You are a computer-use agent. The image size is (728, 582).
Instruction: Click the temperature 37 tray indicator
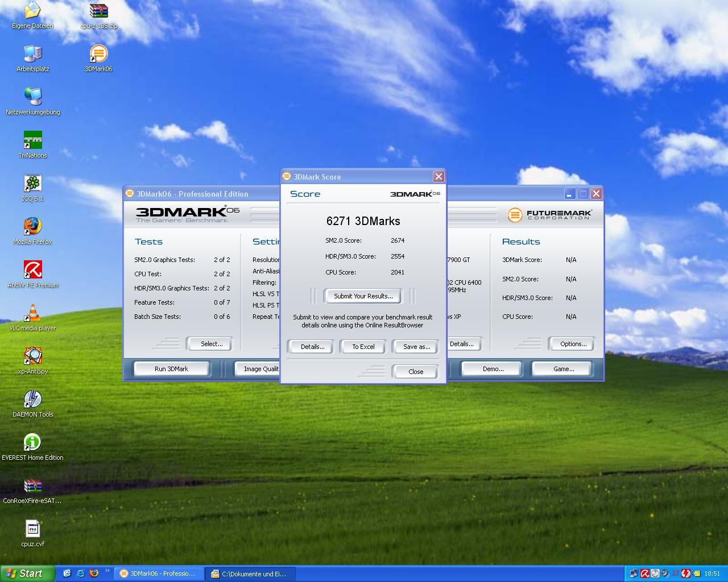(676, 573)
